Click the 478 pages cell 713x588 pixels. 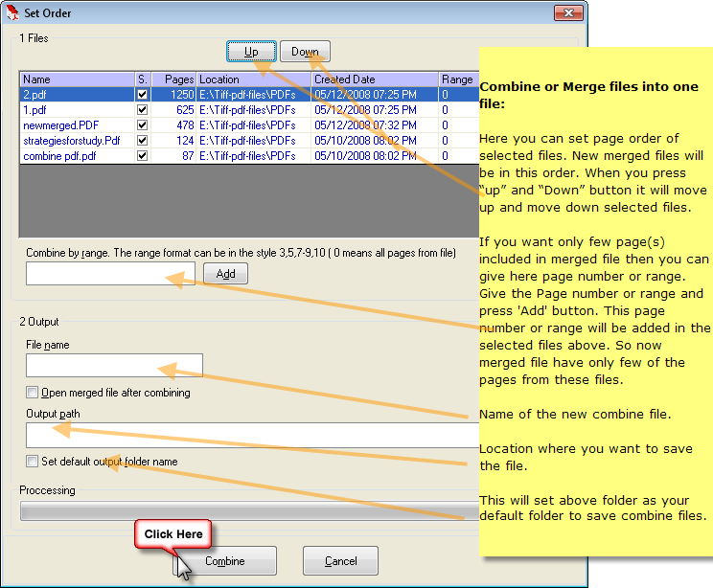(x=173, y=124)
